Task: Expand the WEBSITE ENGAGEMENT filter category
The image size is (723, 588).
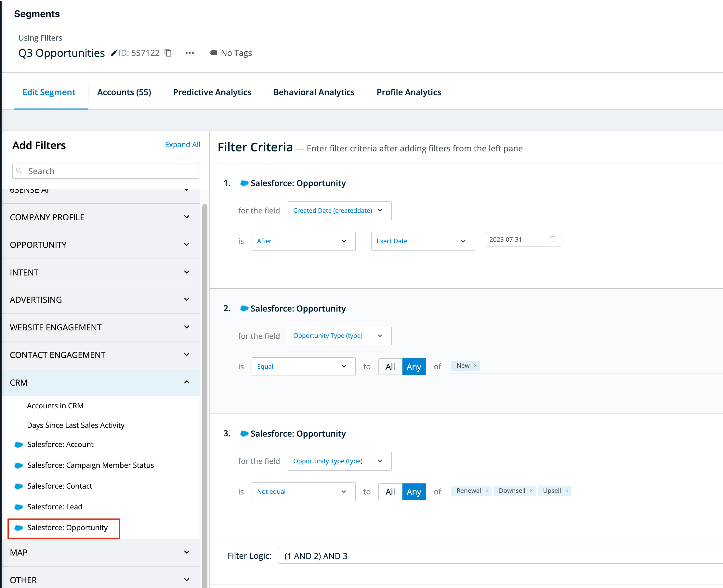Action: 101,327
